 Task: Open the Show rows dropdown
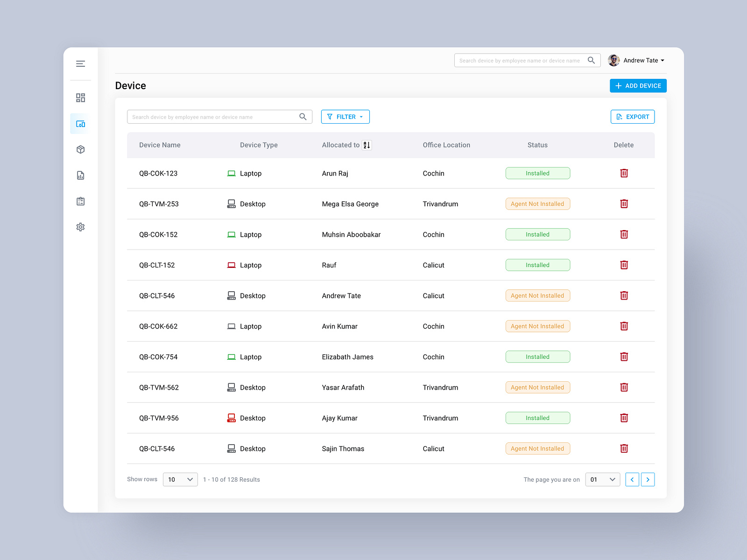click(x=180, y=479)
